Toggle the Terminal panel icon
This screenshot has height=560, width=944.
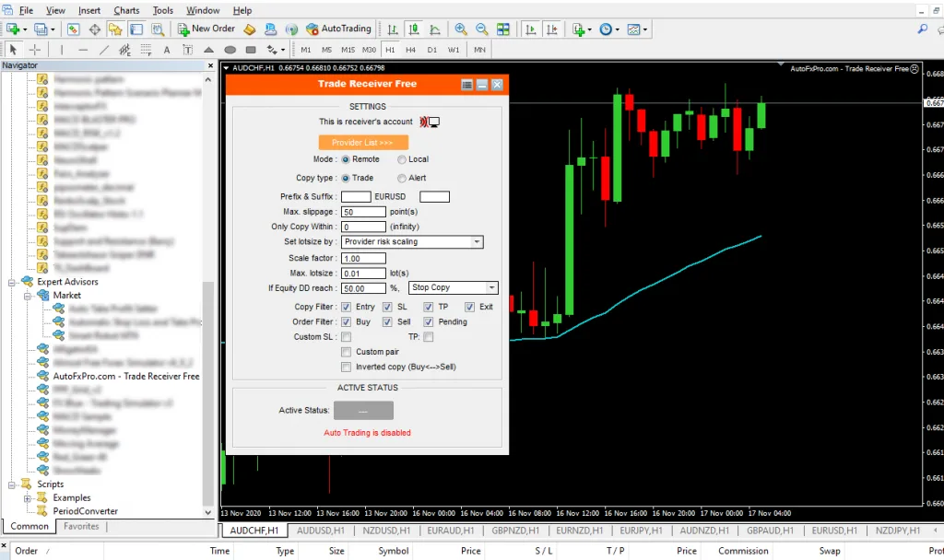(136, 29)
